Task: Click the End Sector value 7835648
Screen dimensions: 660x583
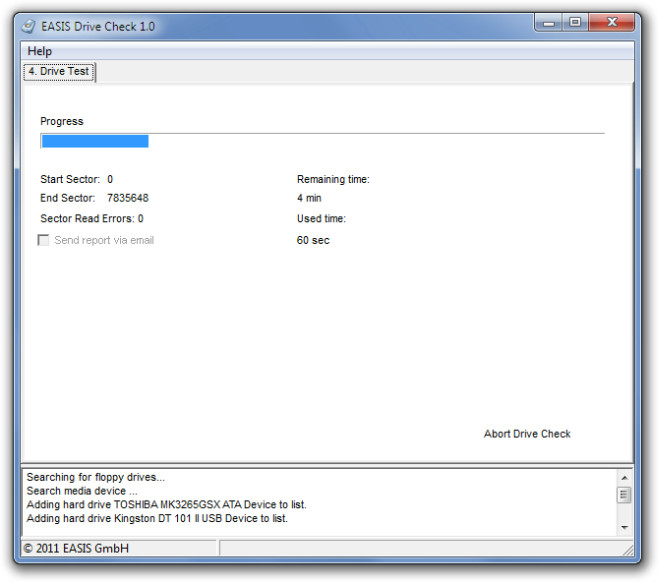Action: pos(128,198)
